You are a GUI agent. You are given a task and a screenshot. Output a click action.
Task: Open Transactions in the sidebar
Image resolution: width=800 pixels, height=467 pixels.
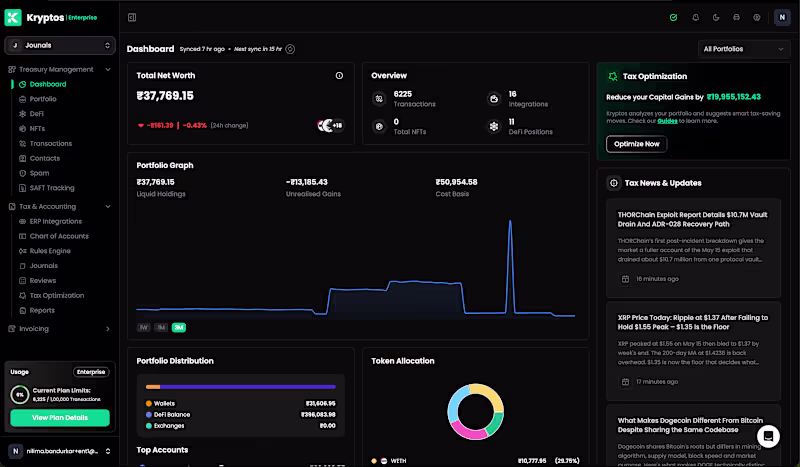coord(51,143)
